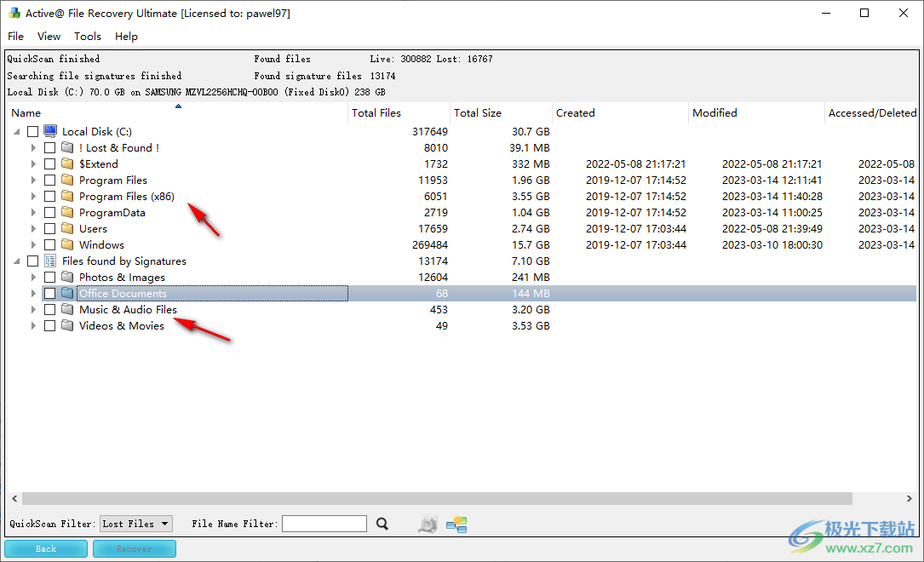Click the application icon in the title bar

coord(14,13)
